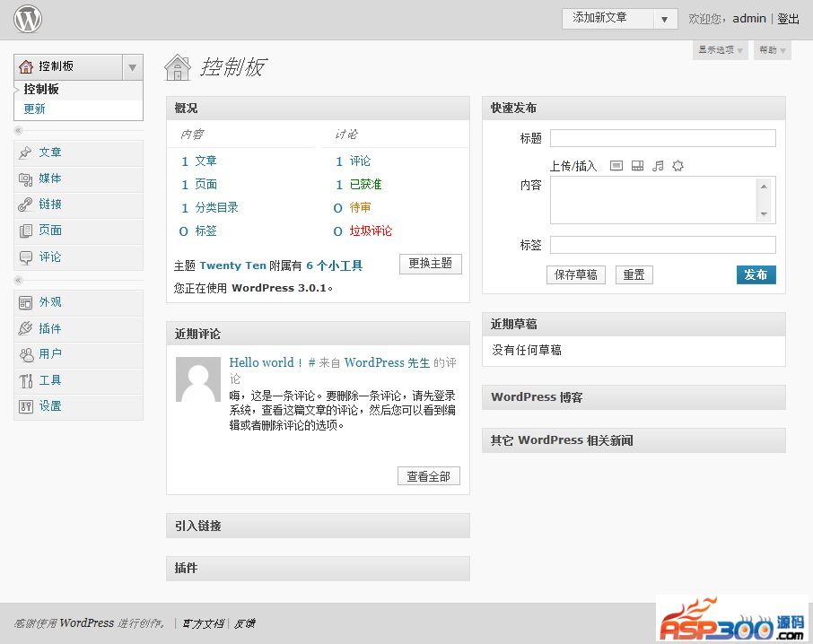Open the 外观 appearance menu

coord(50,302)
